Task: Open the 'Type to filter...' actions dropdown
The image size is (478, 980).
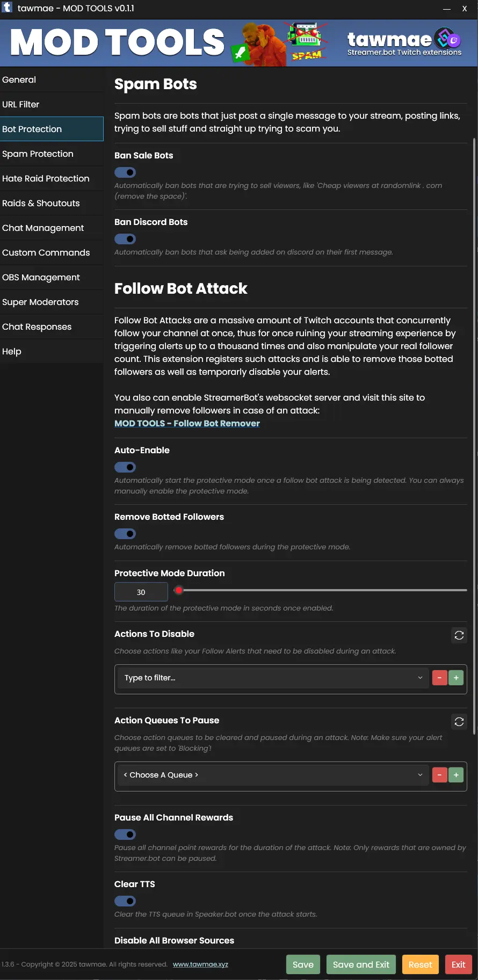Action: (x=273, y=678)
